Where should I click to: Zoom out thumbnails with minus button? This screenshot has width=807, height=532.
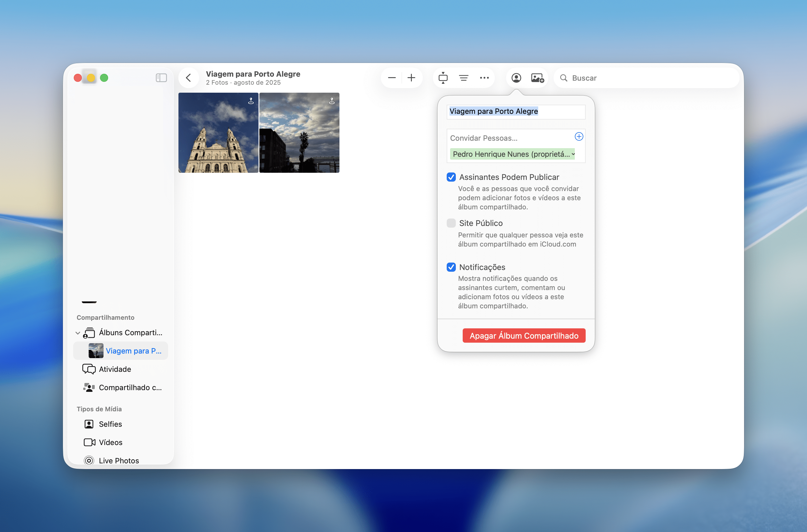[392, 78]
